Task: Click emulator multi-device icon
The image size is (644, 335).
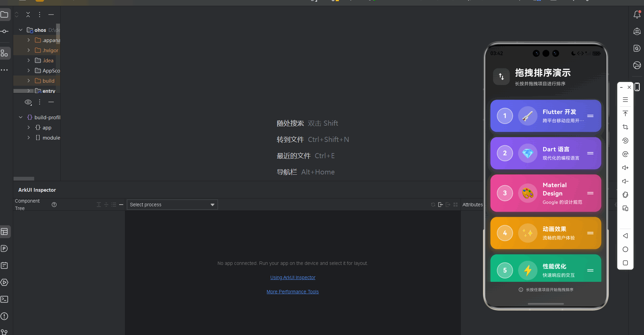Action: coord(625,208)
